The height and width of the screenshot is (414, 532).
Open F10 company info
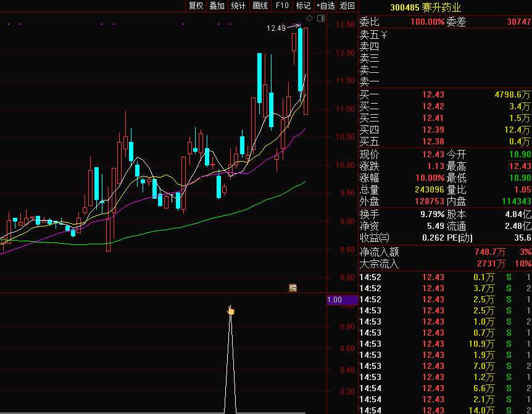[x=282, y=6]
